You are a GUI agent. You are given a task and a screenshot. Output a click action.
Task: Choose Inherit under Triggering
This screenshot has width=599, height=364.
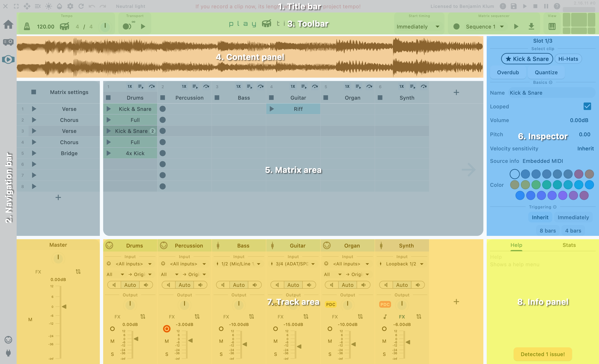(540, 217)
